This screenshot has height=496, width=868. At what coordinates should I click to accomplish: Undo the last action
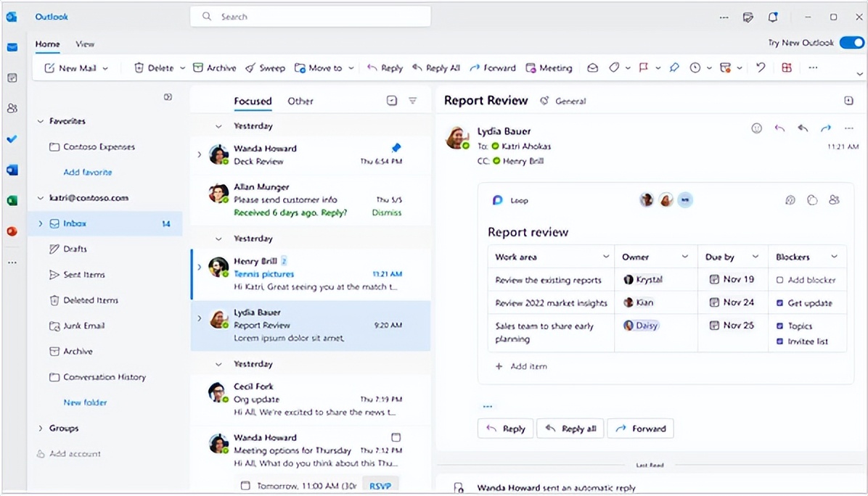pos(760,67)
